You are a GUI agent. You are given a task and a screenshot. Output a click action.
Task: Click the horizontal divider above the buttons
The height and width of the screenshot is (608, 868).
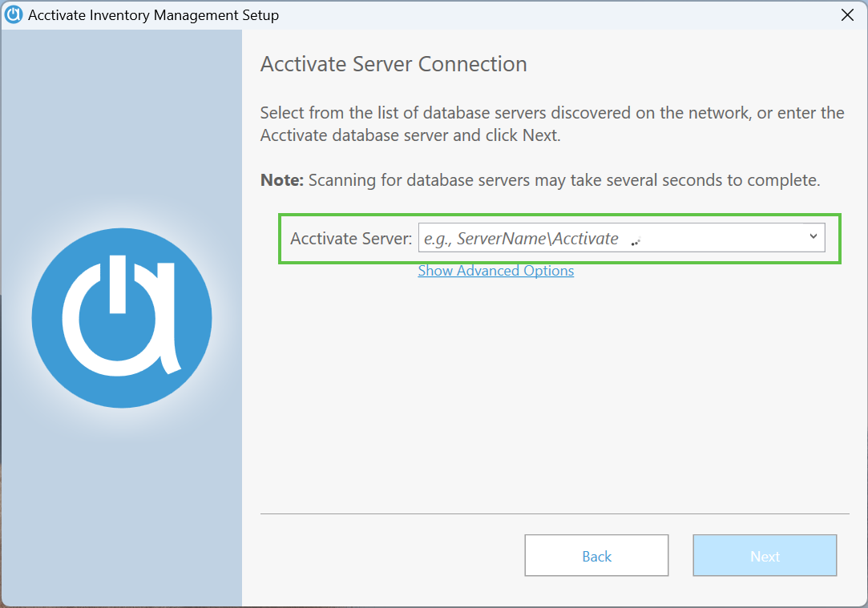coord(555,513)
